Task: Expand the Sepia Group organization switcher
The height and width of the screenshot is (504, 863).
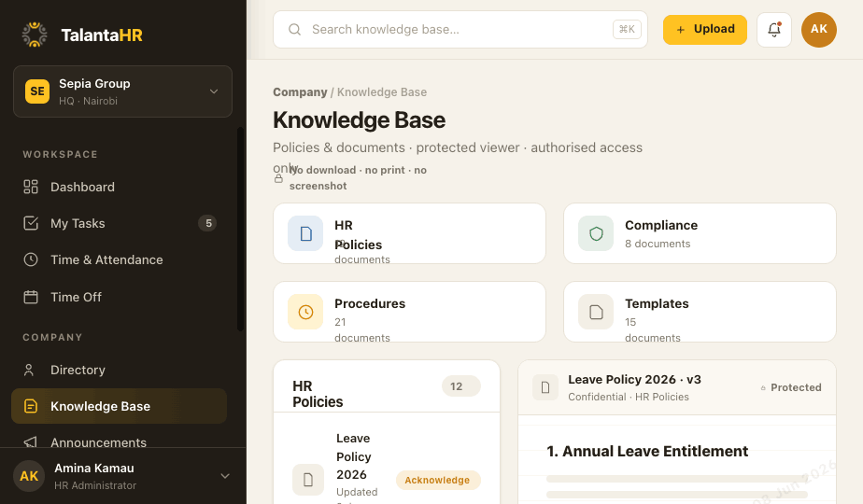Action: tap(122, 91)
